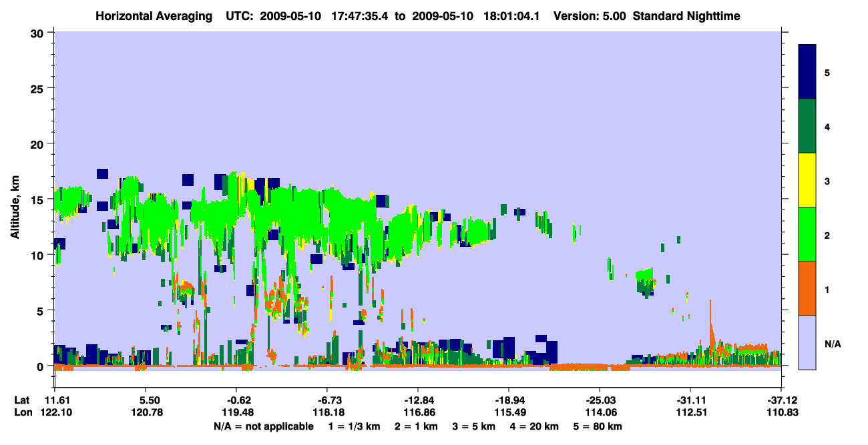Click 'N/A = not applicable' legend key text
868x445 pixels.
click(263, 426)
